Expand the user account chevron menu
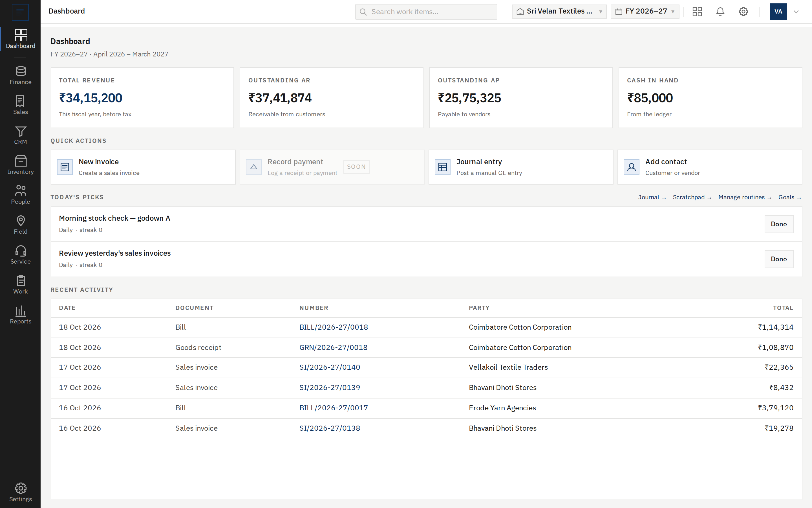Image resolution: width=812 pixels, height=508 pixels. [x=796, y=12]
